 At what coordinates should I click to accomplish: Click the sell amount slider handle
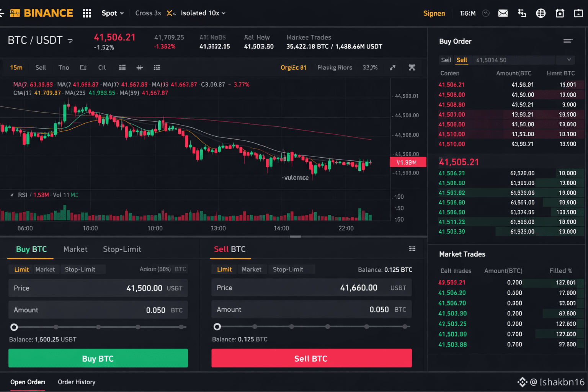pyautogui.click(x=217, y=327)
